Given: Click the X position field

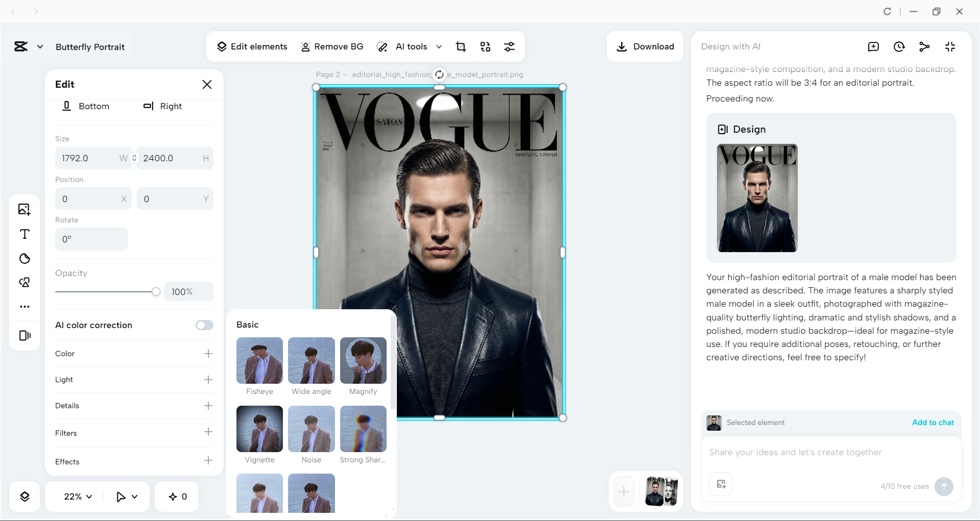Looking at the screenshot, I should click(93, 199).
